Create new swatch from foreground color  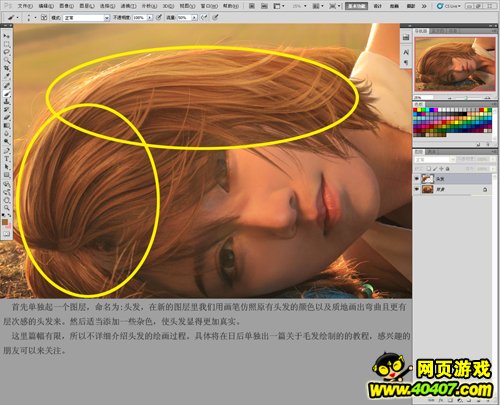(x=478, y=144)
